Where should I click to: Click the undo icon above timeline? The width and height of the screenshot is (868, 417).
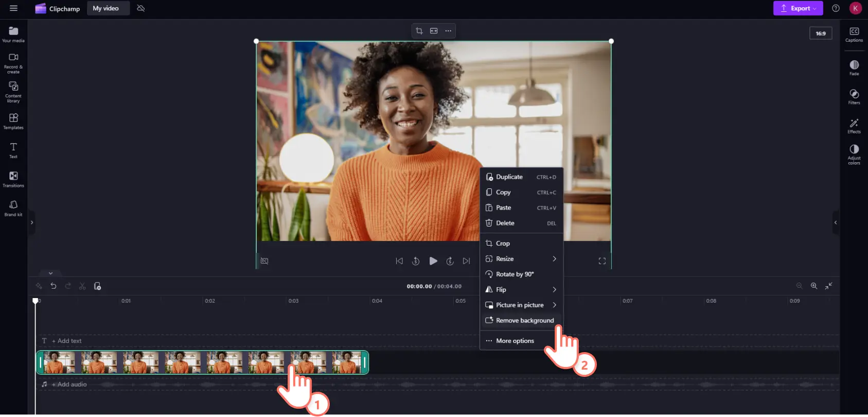54,286
